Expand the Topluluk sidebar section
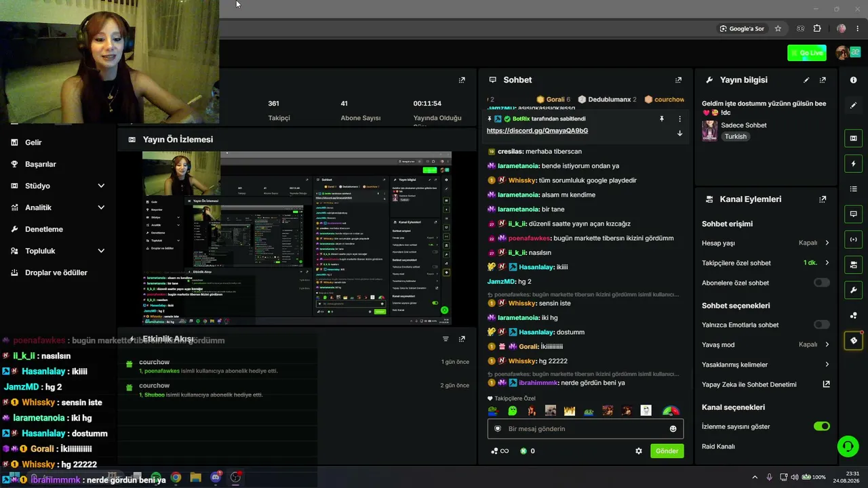Viewport: 868px width, 488px height. point(58,251)
